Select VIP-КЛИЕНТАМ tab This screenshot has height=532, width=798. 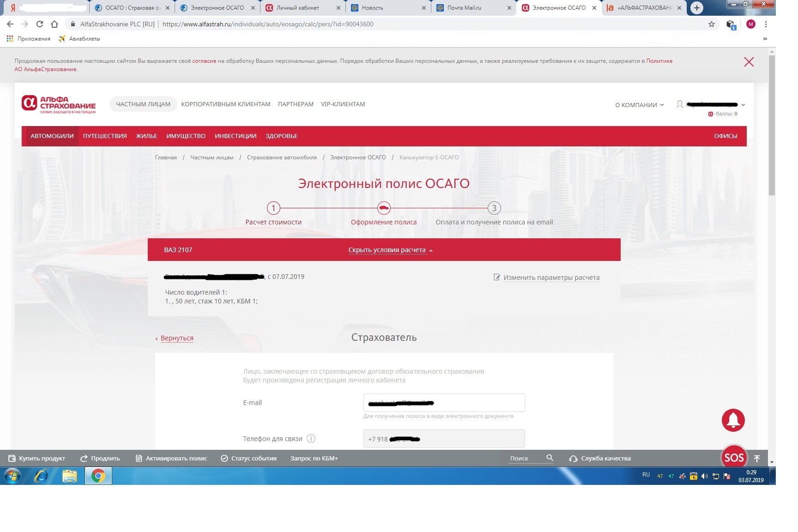343,104
